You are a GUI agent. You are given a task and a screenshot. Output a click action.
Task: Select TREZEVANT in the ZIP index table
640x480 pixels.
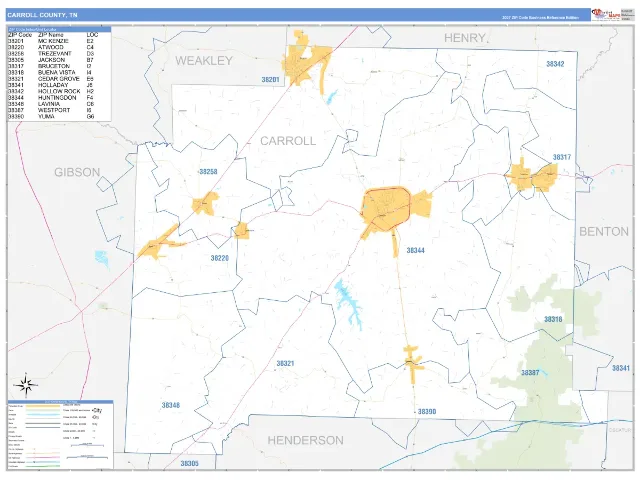(x=55, y=53)
